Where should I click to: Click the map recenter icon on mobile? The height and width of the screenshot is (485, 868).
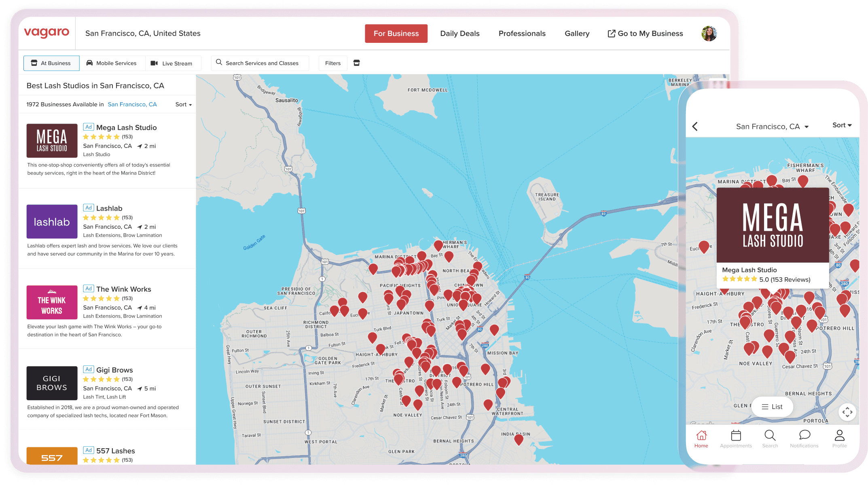pos(847,412)
